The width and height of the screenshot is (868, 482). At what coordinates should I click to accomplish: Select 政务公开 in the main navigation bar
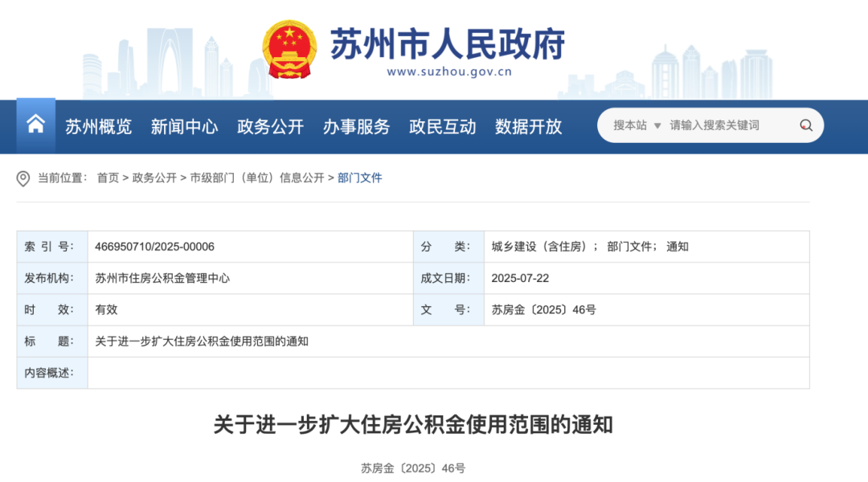(270, 126)
